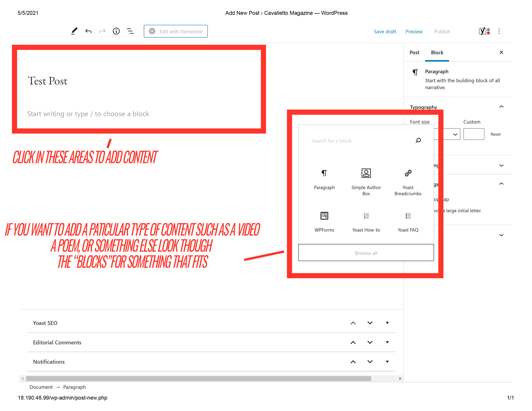Insert the Paragraph block
The image size is (532, 411).
(324, 179)
